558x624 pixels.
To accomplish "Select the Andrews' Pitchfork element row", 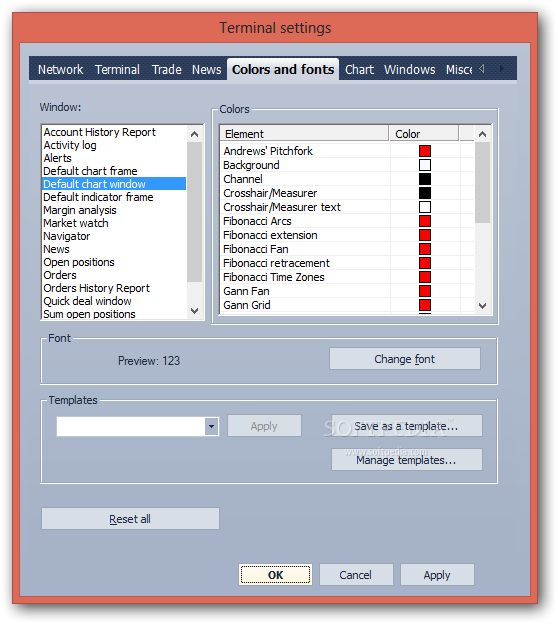I will (x=347, y=151).
